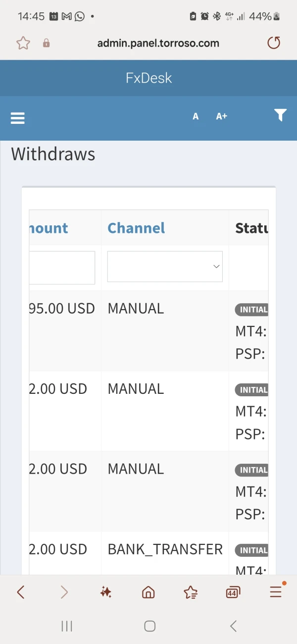Screen dimensions: 297x644
Task: Reload the page with refresh icon
Action: (274, 43)
